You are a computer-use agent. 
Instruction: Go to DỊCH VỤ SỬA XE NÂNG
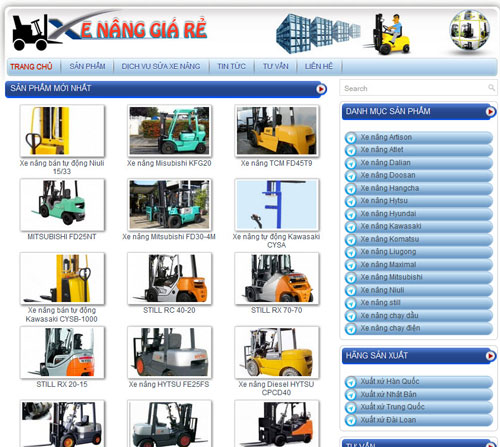click(161, 66)
